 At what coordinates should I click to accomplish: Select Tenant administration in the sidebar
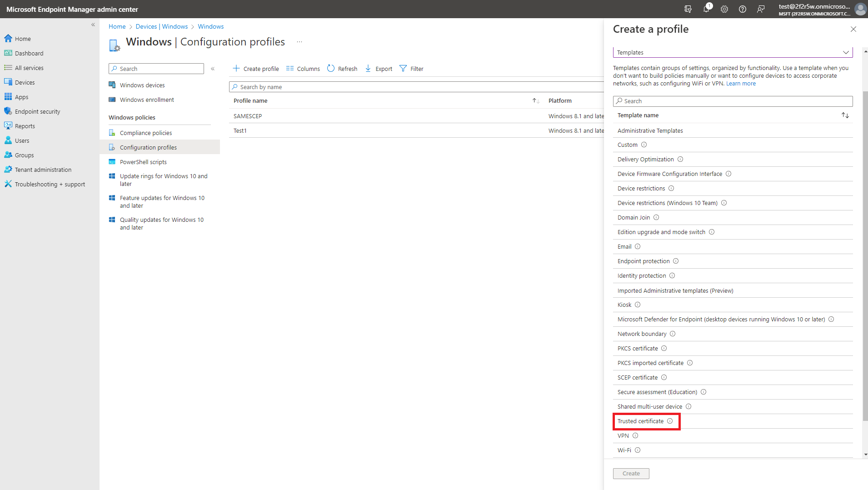coord(43,169)
